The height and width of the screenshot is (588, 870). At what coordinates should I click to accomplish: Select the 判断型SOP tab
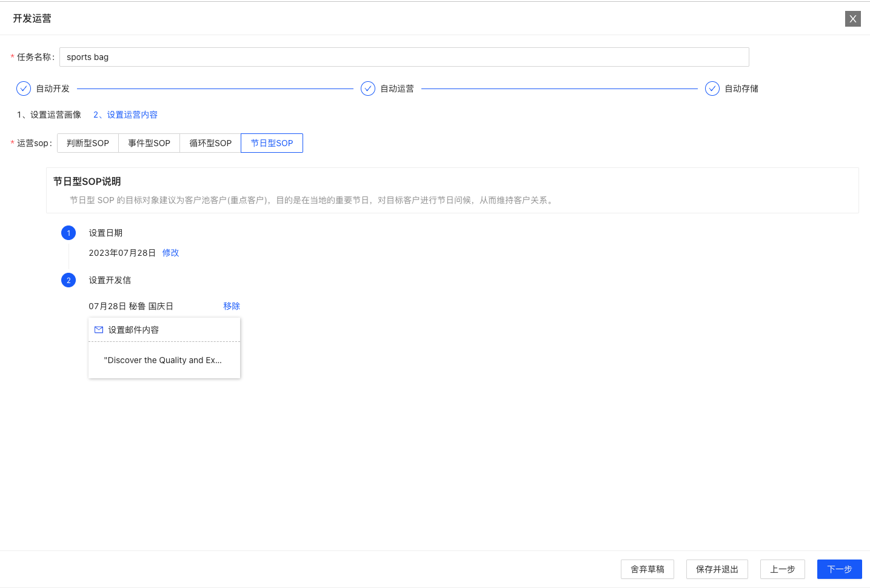point(88,143)
